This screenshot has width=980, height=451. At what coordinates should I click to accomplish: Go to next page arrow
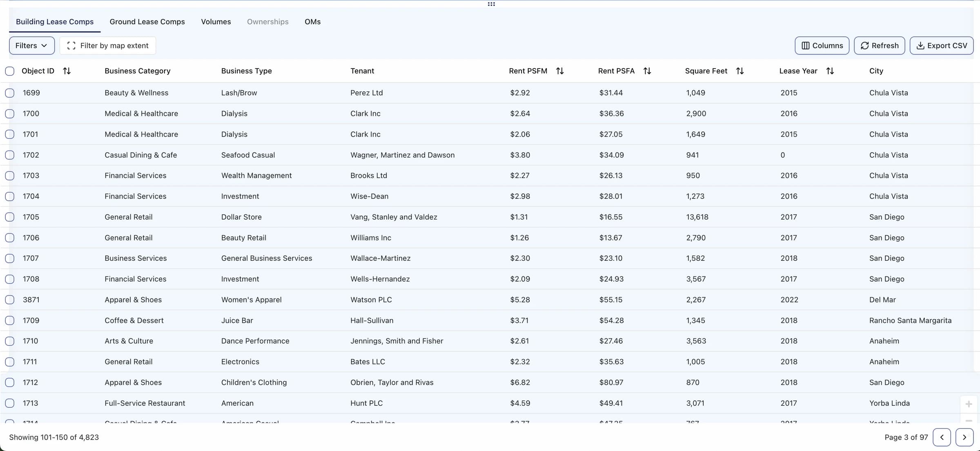(964, 437)
